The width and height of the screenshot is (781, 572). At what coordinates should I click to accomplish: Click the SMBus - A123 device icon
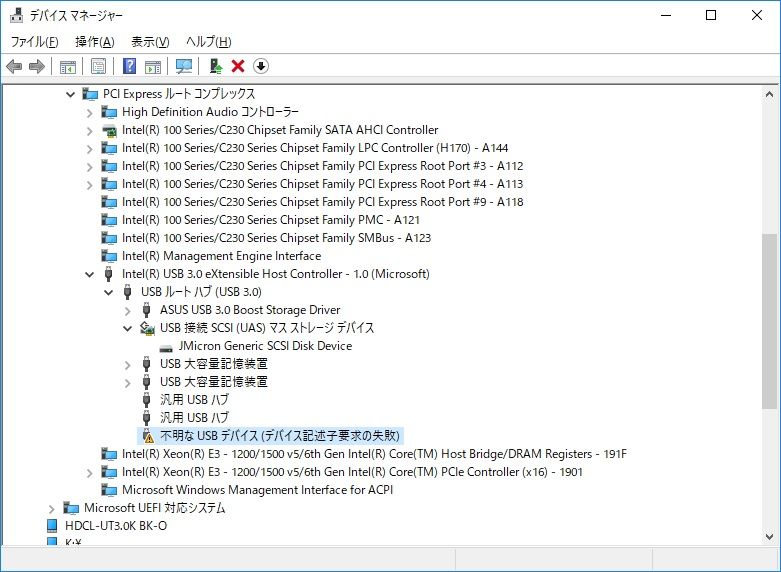[109, 238]
